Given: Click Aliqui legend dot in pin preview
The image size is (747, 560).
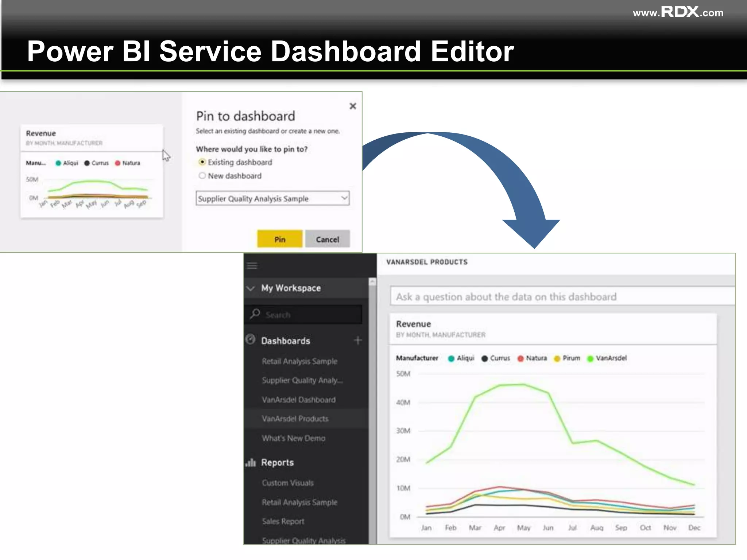Looking at the screenshot, I should tap(58, 163).
